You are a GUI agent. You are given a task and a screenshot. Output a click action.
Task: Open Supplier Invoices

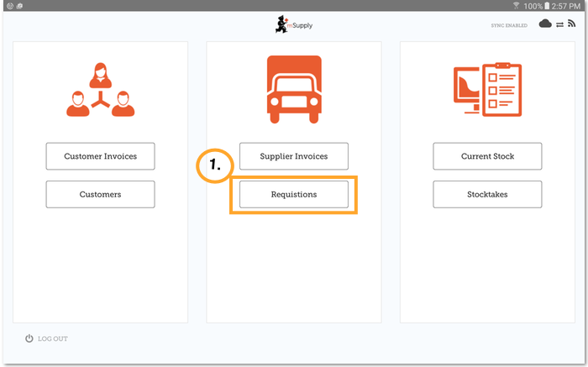pos(293,156)
